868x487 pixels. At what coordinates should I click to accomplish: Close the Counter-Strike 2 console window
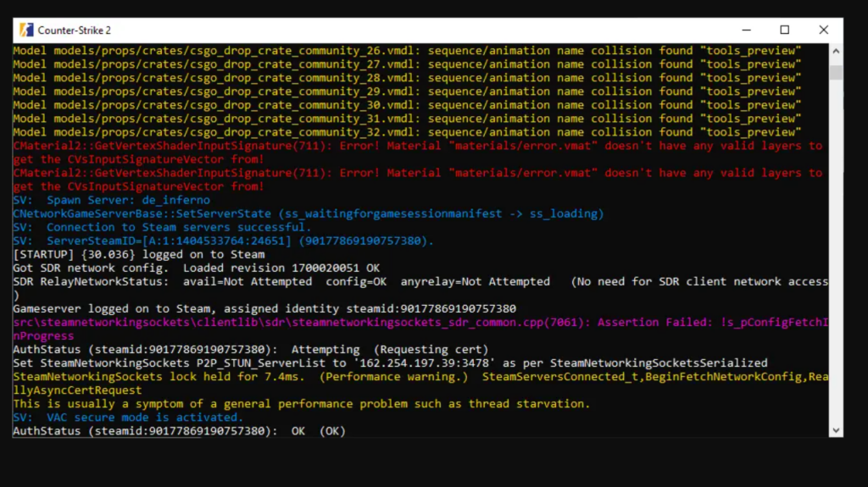coord(823,30)
